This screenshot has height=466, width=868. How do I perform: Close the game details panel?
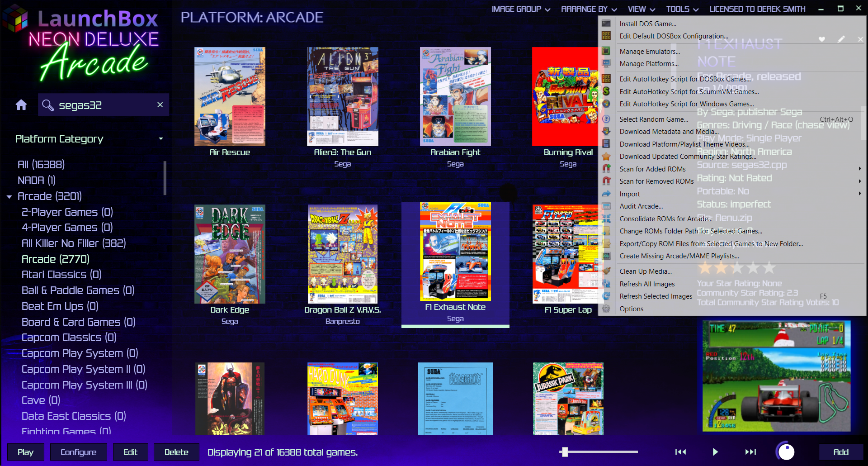point(860,39)
